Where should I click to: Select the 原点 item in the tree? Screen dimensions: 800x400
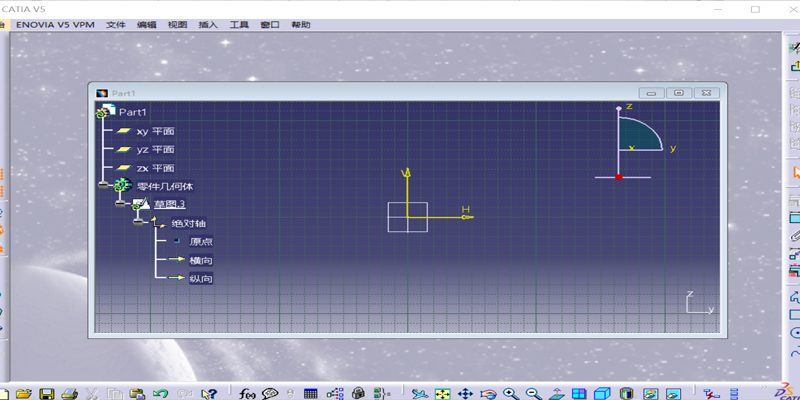[201, 241]
